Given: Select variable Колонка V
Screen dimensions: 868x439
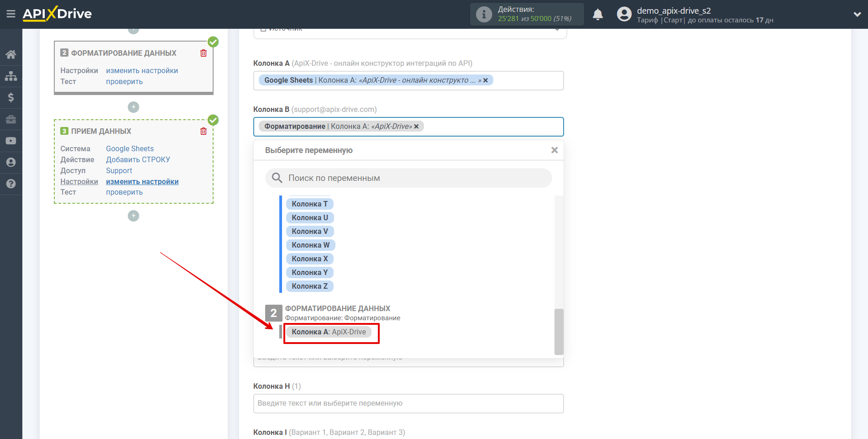Looking at the screenshot, I should point(310,231).
